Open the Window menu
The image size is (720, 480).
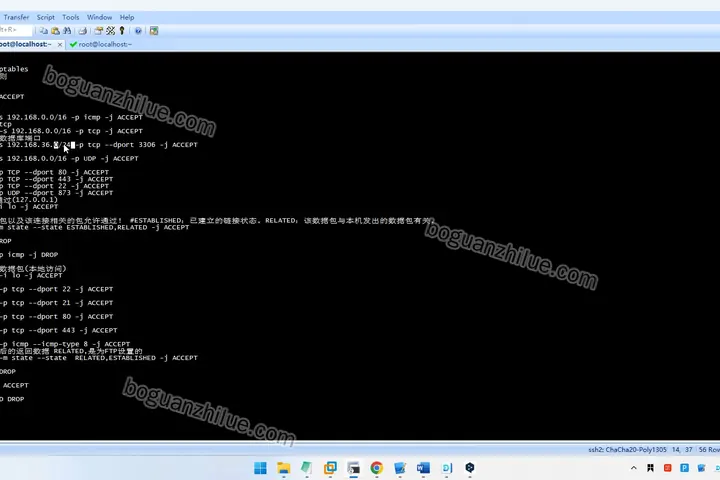(x=99, y=17)
